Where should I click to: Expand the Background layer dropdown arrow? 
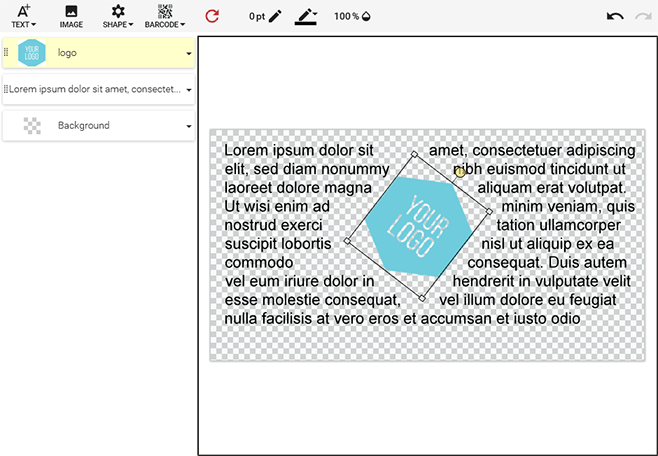189,127
